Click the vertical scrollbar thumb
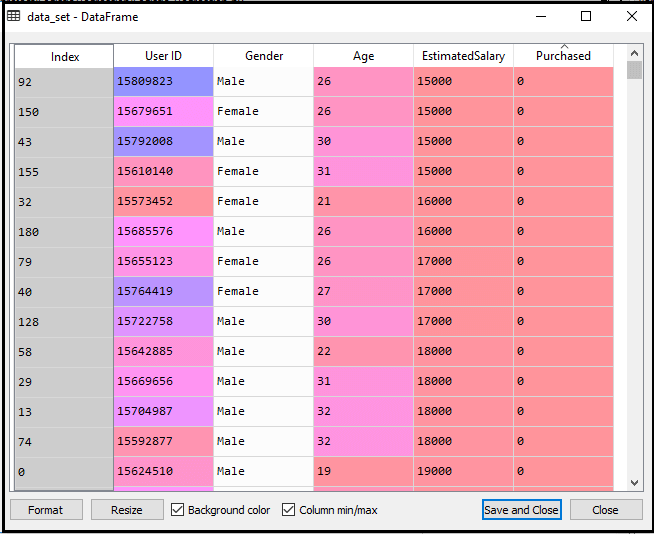654x534 pixels. tap(634, 70)
